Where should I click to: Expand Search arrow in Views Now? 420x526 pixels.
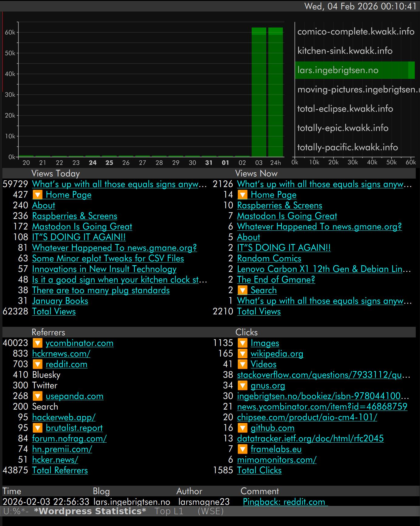(x=242, y=290)
